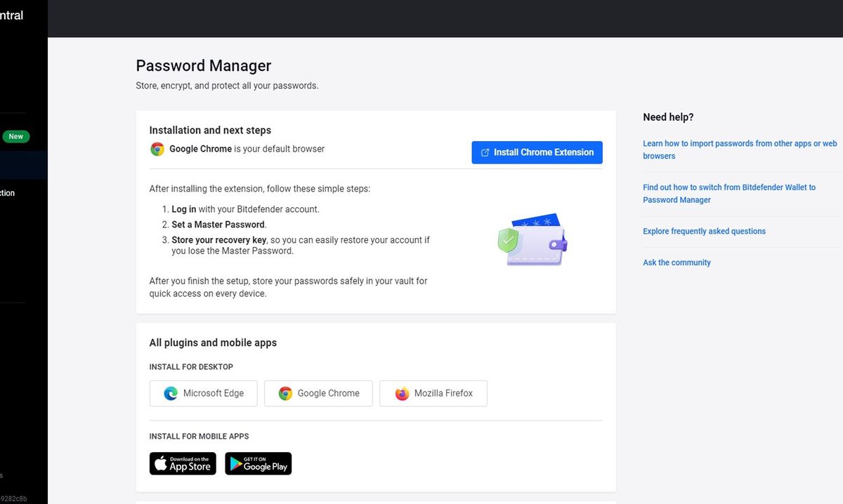Click the wallet with shield illustration

click(532, 239)
